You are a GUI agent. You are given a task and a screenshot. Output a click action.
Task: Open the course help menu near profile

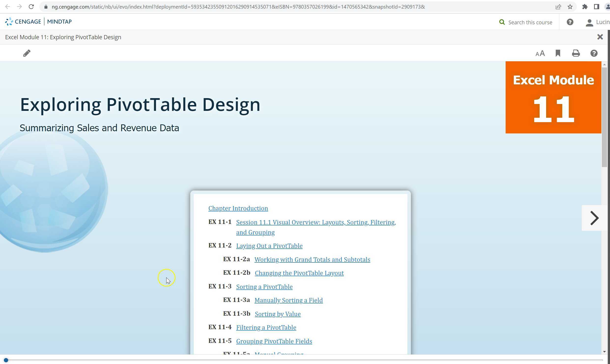tap(570, 22)
